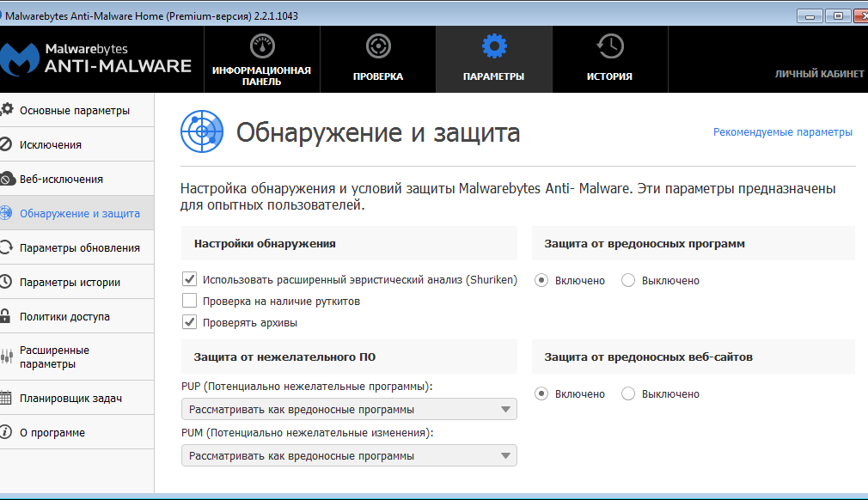Open the Информационная панель tab
Viewport: 868px width, 500px height.
point(262,59)
